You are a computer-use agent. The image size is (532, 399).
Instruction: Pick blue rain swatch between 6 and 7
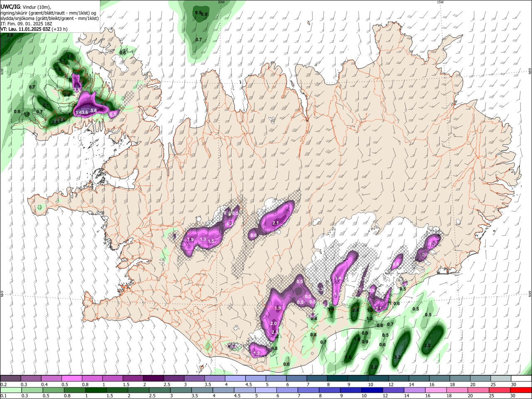[287, 390]
